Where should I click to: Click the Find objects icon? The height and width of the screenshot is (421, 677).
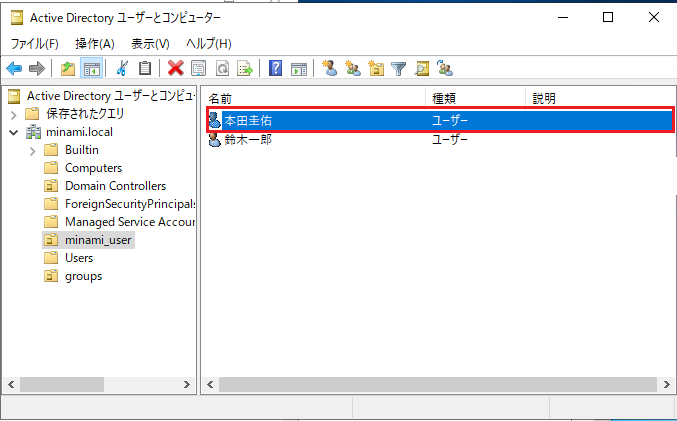tap(422, 68)
